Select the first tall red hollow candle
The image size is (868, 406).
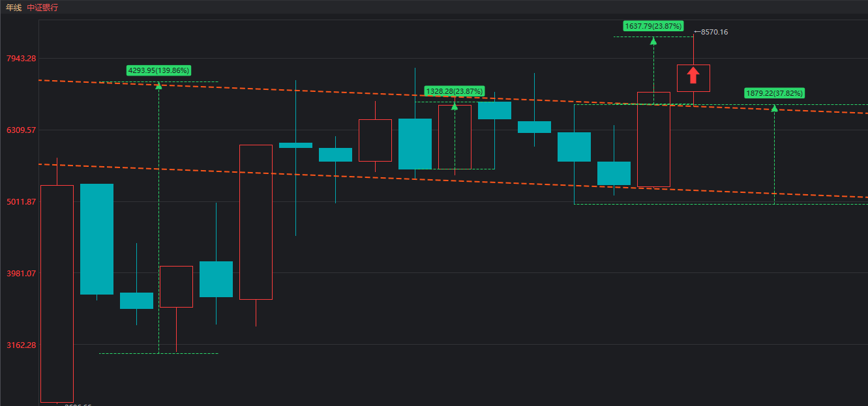pos(57,293)
